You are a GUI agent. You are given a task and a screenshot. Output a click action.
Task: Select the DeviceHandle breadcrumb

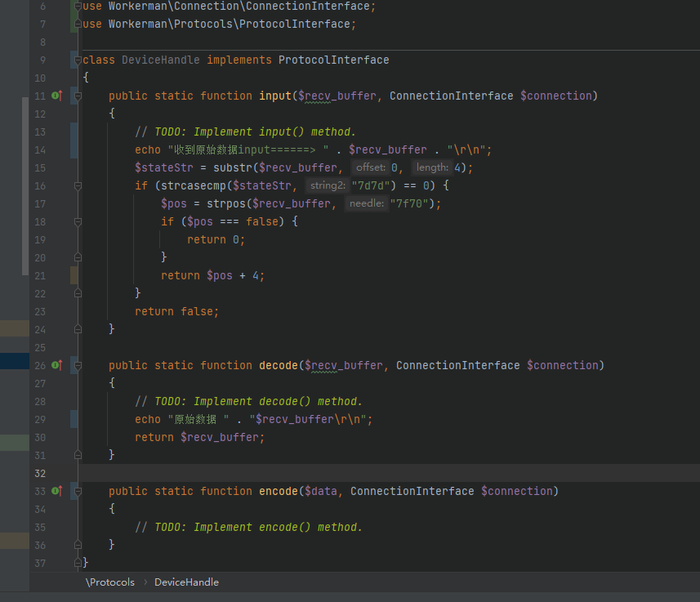[186, 582]
